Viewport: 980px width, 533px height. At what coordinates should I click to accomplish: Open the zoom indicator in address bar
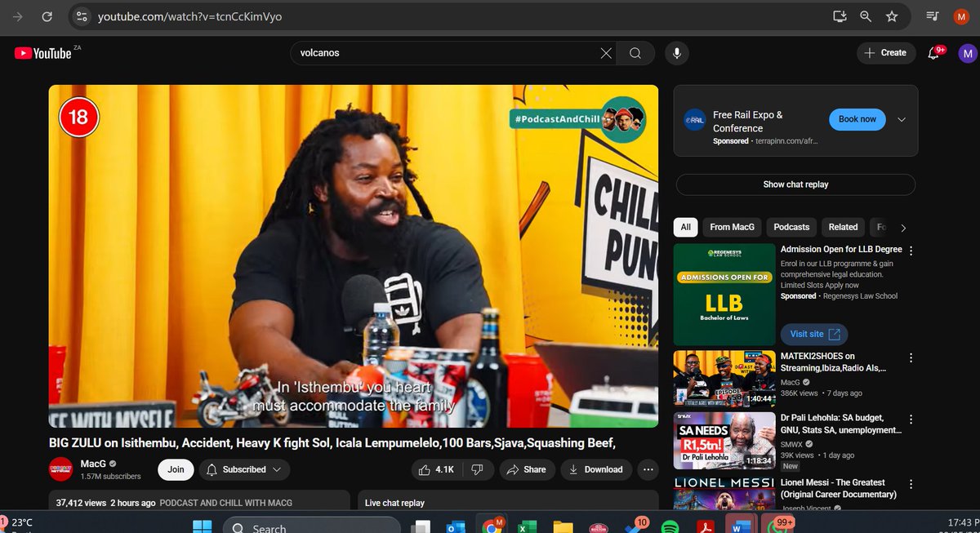(865, 16)
